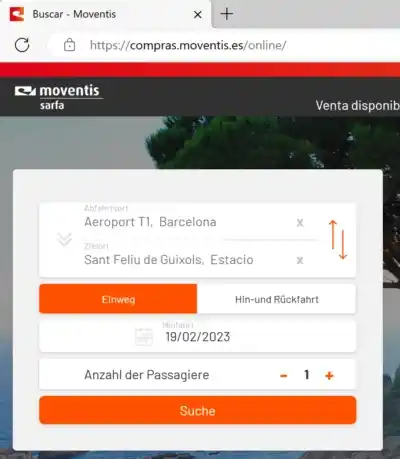Select the Hin-und Rückfahrt round trip option

277,299
